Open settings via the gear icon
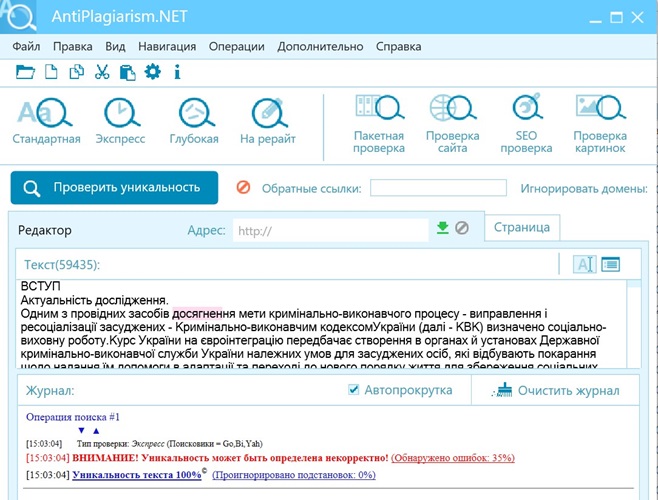Screen dimensions: 658x500 tap(152, 72)
